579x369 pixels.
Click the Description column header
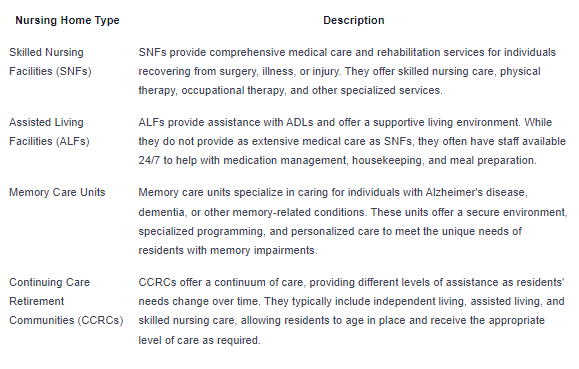click(354, 20)
